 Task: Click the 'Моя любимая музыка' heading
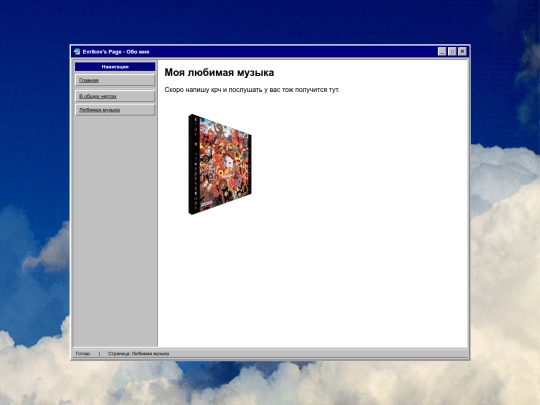[219, 73]
